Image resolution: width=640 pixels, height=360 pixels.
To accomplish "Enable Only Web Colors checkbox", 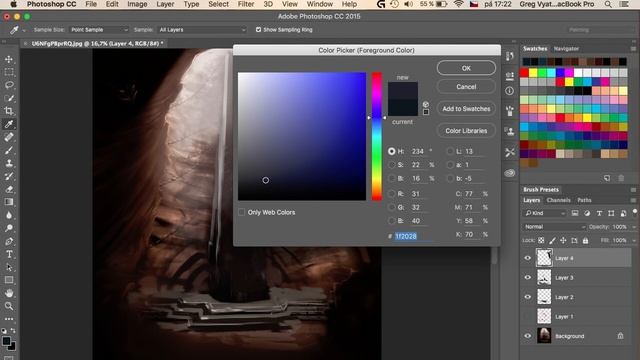I will tap(242, 212).
